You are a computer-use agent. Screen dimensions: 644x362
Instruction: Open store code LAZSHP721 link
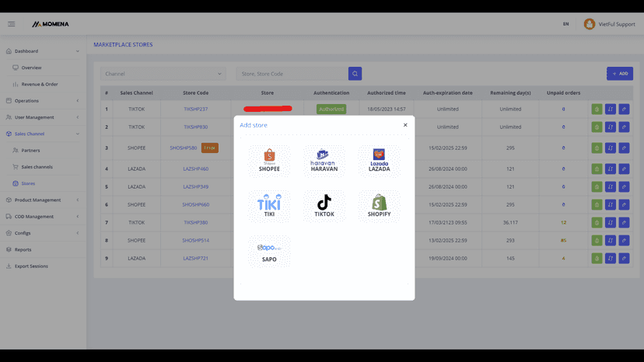195,258
